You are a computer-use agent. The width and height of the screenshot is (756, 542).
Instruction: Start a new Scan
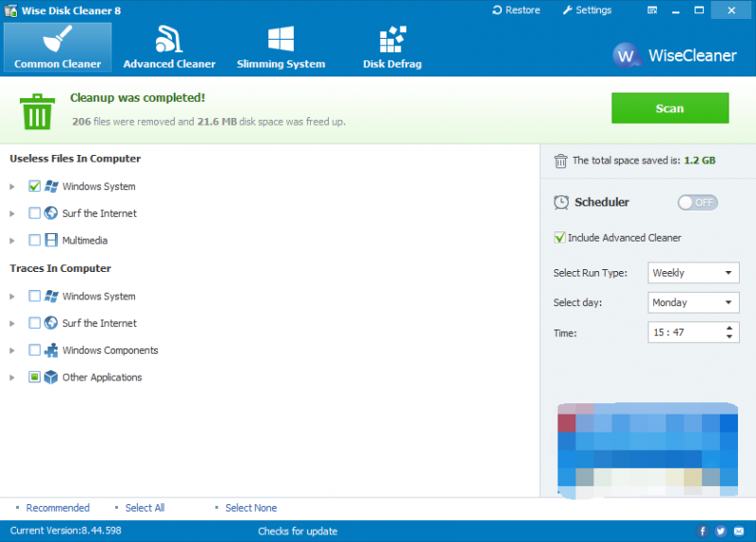[x=670, y=108]
